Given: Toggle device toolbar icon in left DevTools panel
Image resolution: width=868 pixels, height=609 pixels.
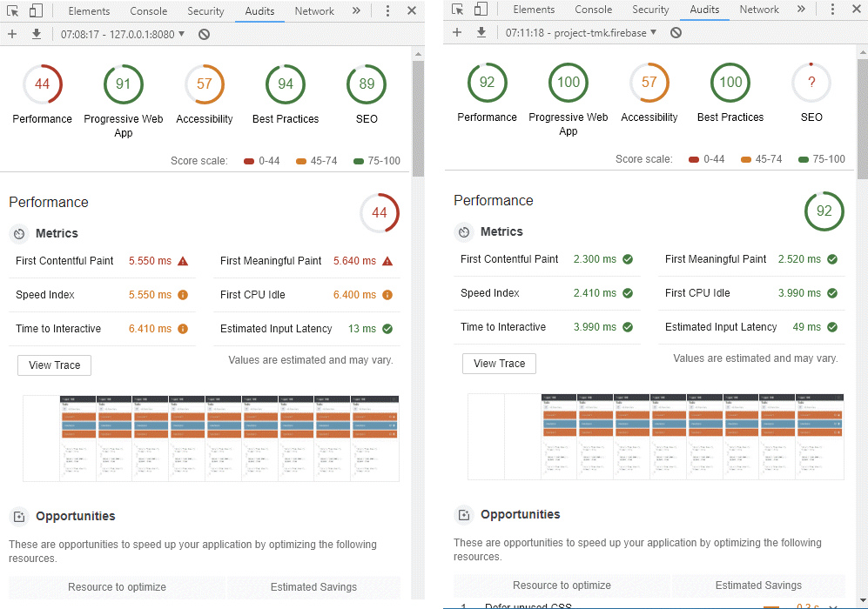Looking at the screenshot, I should click(x=36, y=11).
